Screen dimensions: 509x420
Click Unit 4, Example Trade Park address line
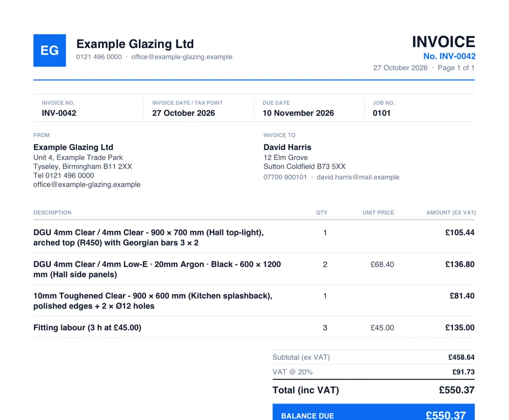click(x=78, y=158)
